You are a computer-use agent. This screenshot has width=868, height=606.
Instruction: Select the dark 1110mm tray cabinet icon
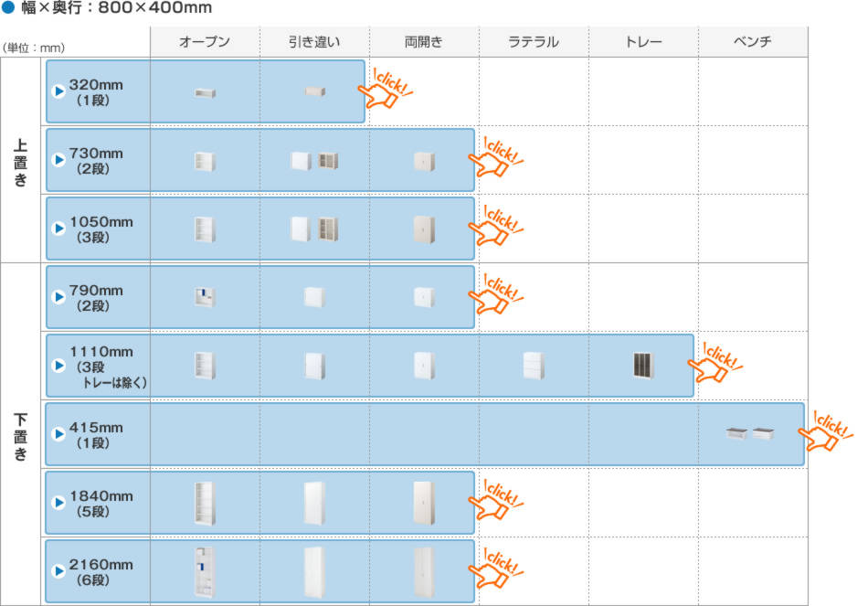[x=643, y=366]
